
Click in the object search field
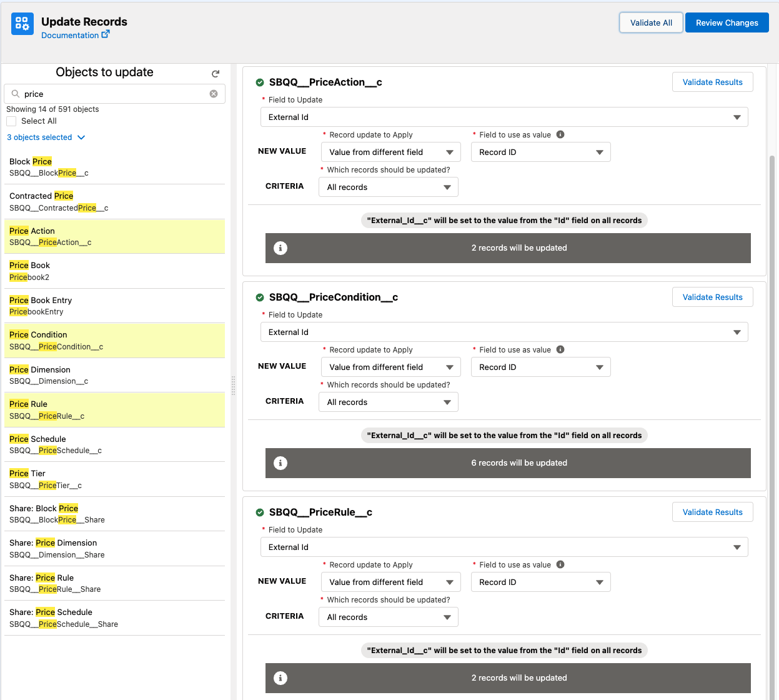[x=114, y=94]
